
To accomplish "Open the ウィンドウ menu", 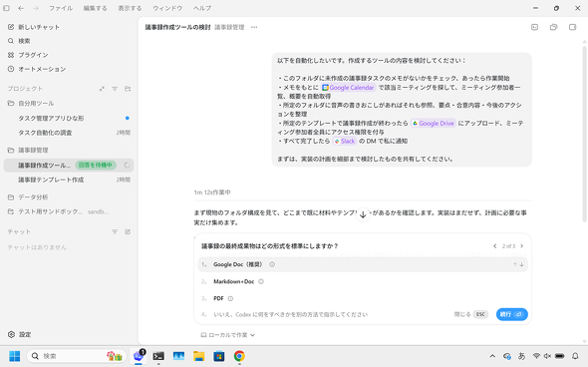I will coord(167,8).
